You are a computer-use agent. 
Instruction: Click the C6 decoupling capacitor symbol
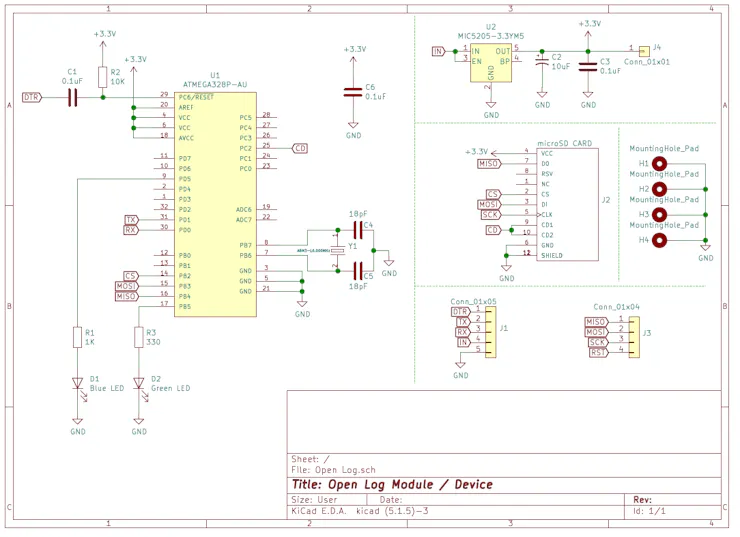[353, 92]
